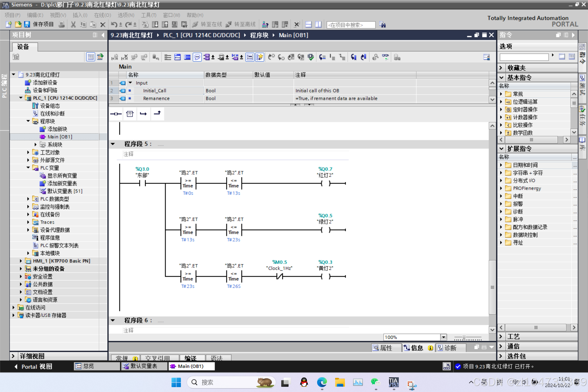Screen dimensions: 588x392
Task: Open the zoom 100% dropdown
Action: click(x=443, y=337)
